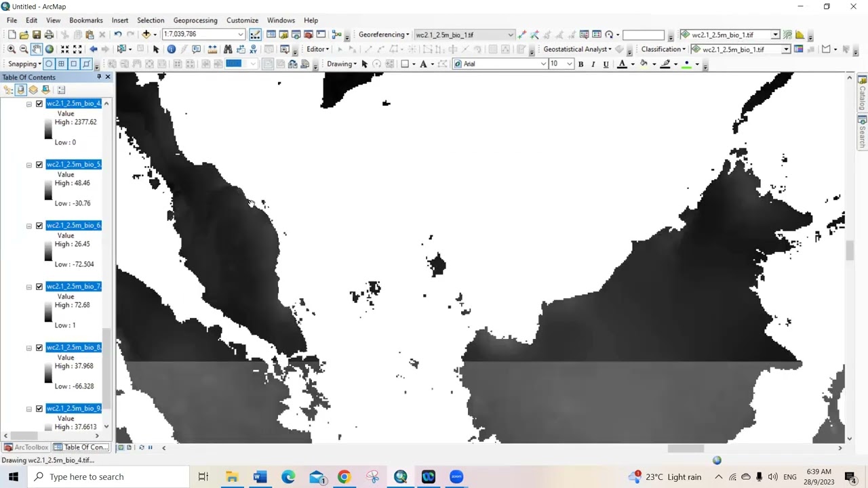Switch to the Table Of Con... tab
The height and width of the screenshot is (488, 868).
[x=81, y=447]
